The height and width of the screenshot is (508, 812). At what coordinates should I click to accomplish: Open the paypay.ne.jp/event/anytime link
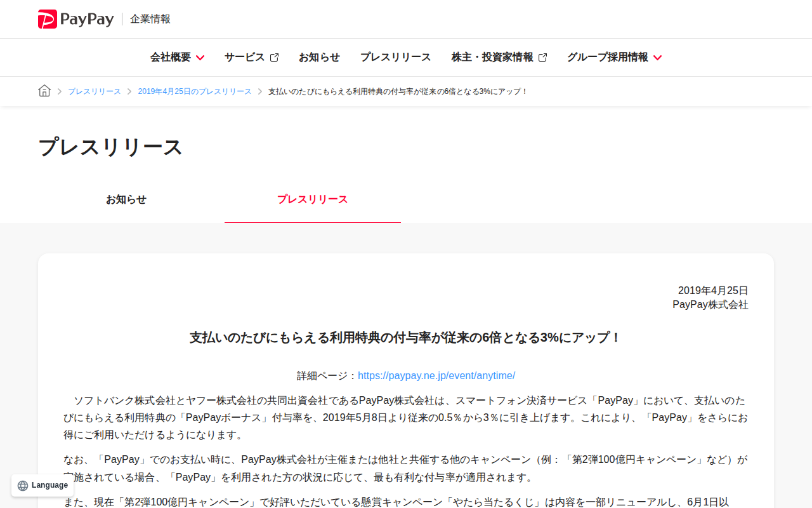[436, 376]
